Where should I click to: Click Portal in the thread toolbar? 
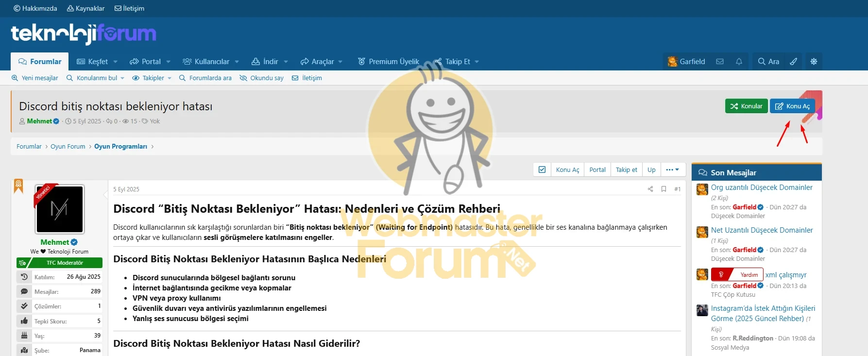597,170
